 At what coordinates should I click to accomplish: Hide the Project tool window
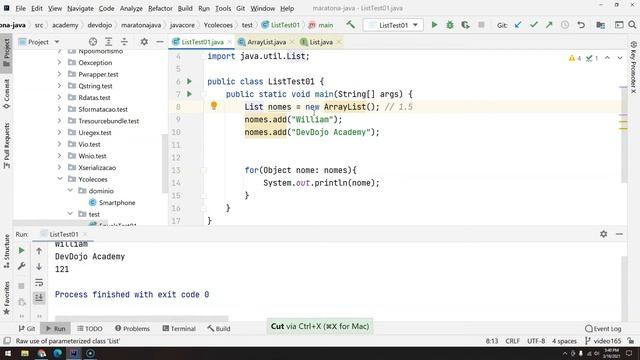pyautogui.click(x=160, y=42)
